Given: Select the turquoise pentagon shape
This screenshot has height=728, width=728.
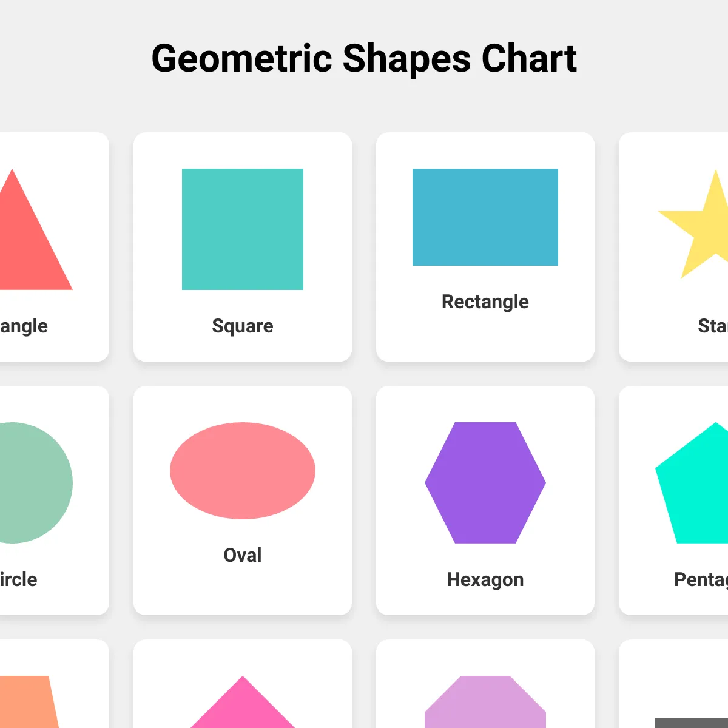Looking at the screenshot, I should tap(692, 483).
